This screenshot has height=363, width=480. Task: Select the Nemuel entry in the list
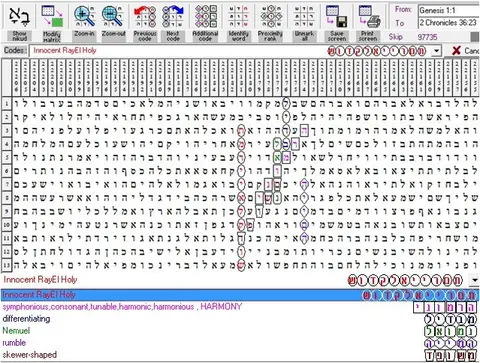click(240, 331)
